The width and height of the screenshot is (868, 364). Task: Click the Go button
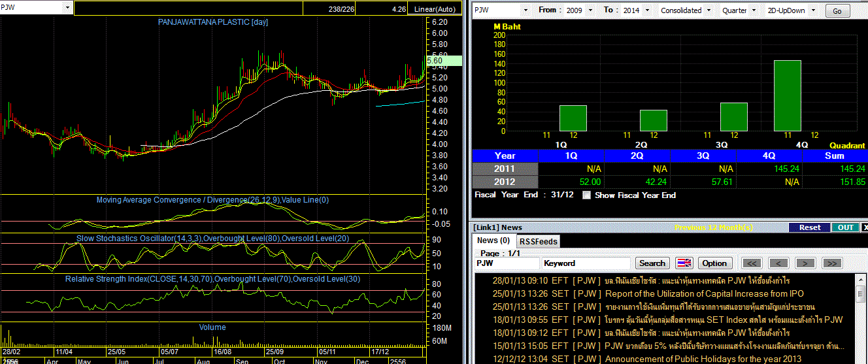tap(837, 11)
